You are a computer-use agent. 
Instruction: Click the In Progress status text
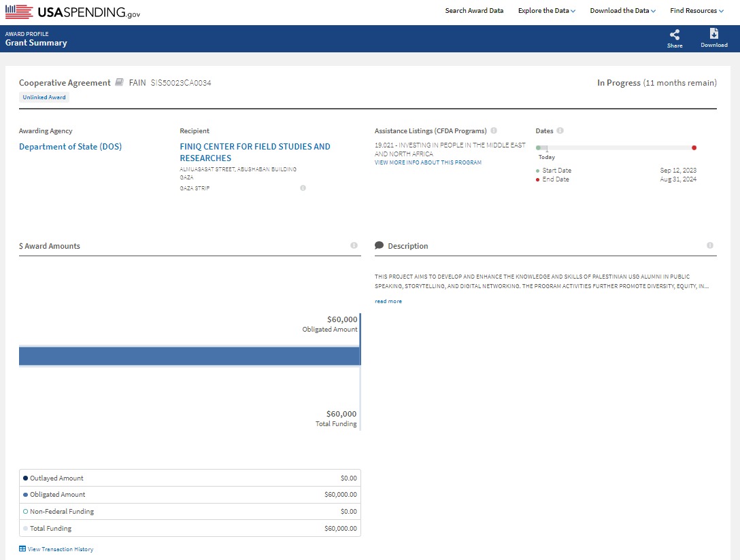(x=619, y=83)
